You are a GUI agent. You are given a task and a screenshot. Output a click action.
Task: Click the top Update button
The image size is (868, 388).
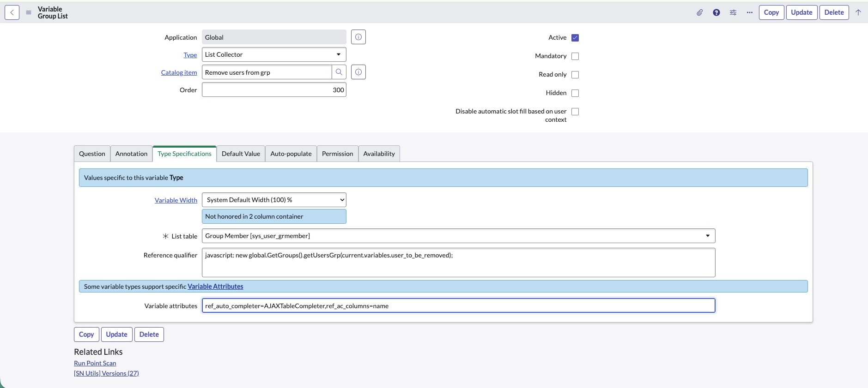[x=801, y=12]
